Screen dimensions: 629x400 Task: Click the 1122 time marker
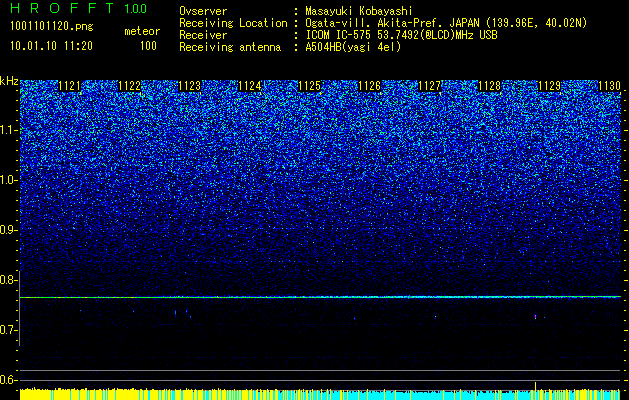click(130, 86)
